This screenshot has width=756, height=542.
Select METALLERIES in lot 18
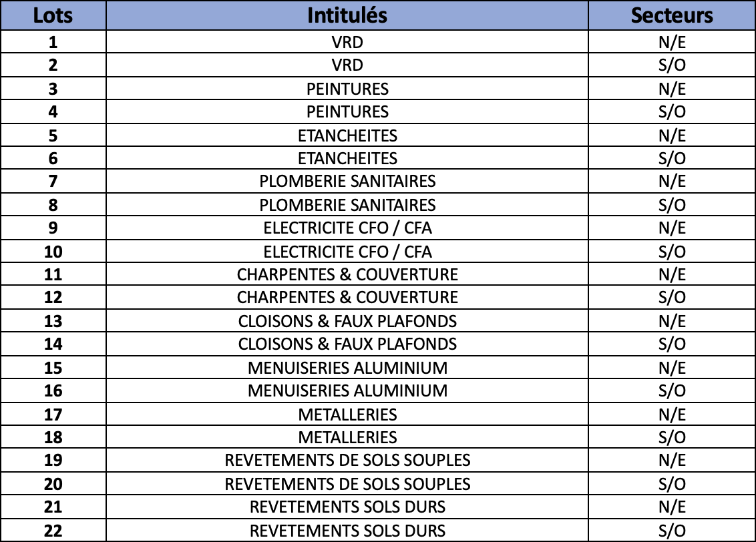pos(347,437)
